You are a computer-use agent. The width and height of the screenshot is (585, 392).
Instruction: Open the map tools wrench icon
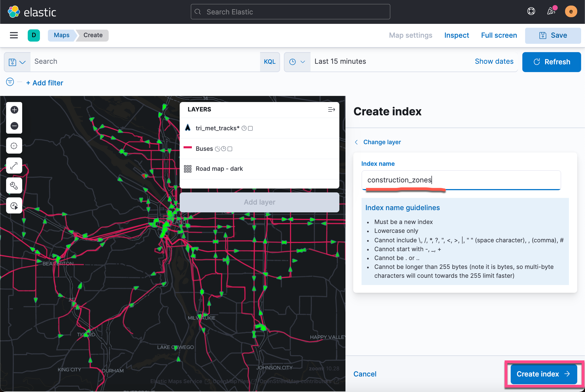(x=14, y=185)
